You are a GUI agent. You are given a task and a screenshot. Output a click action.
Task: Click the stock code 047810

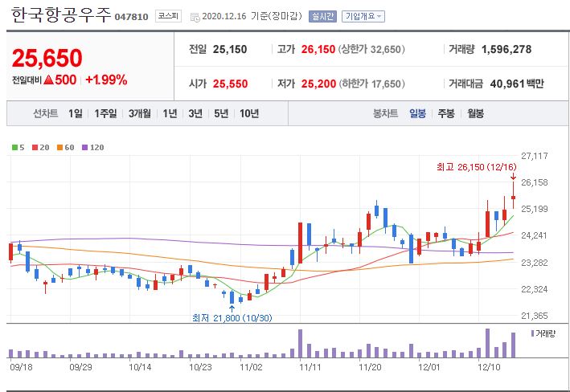pos(131,17)
